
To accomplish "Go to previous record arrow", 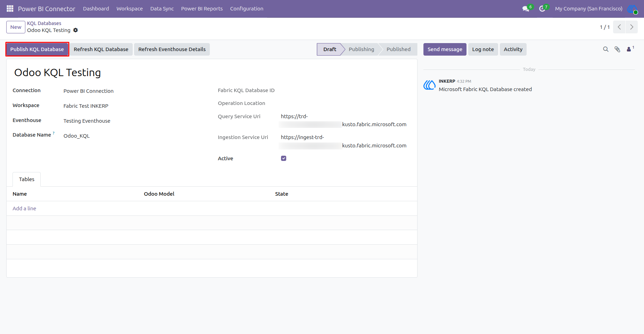I will pyautogui.click(x=619, y=27).
